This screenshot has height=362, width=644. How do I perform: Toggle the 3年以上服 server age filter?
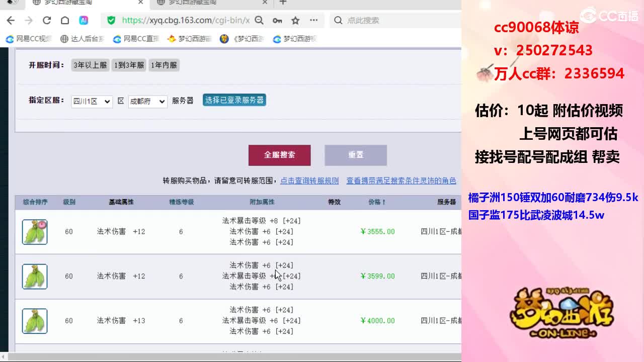(x=90, y=65)
